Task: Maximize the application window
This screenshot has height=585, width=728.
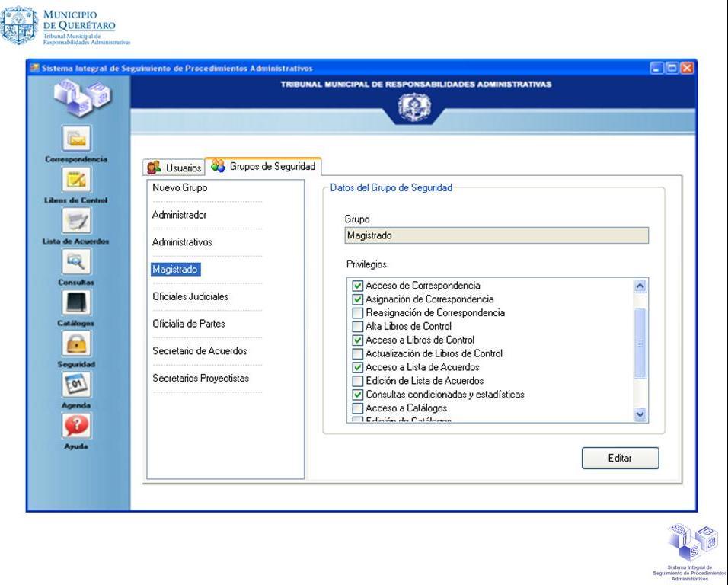Action: 672,69
